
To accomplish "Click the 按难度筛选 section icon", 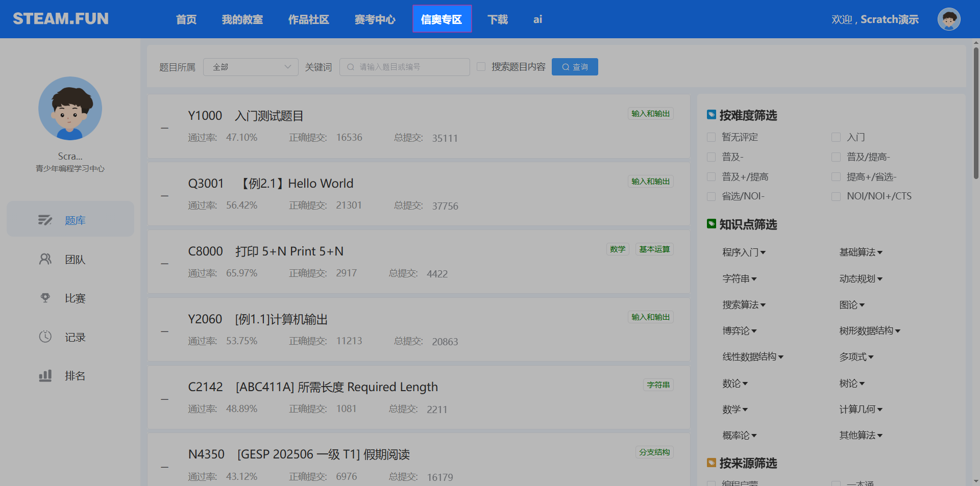I will (712, 115).
